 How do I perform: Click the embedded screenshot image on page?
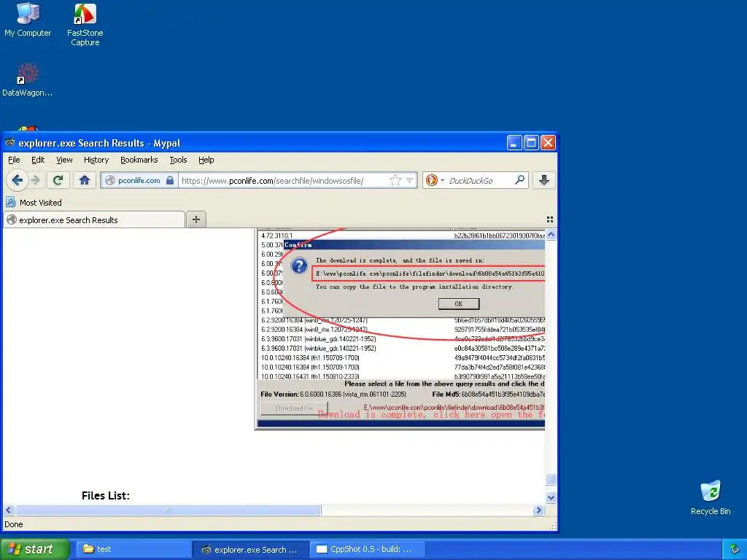click(x=400, y=329)
